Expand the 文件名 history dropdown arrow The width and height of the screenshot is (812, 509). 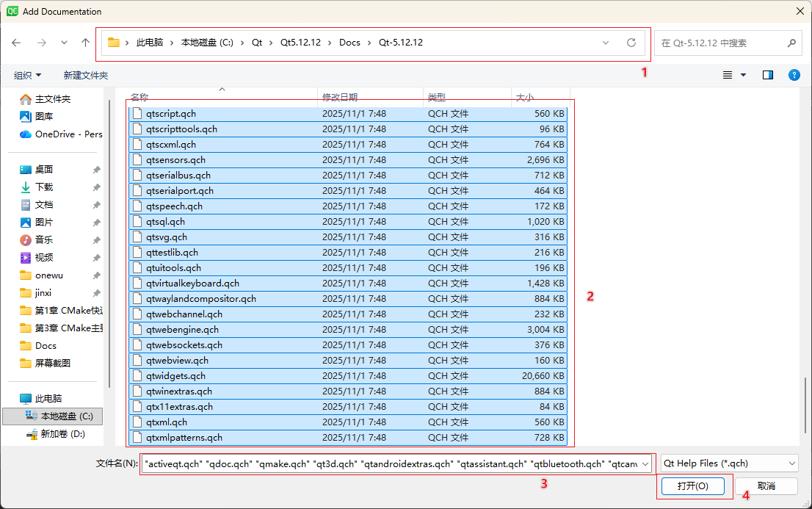(645, 464)
